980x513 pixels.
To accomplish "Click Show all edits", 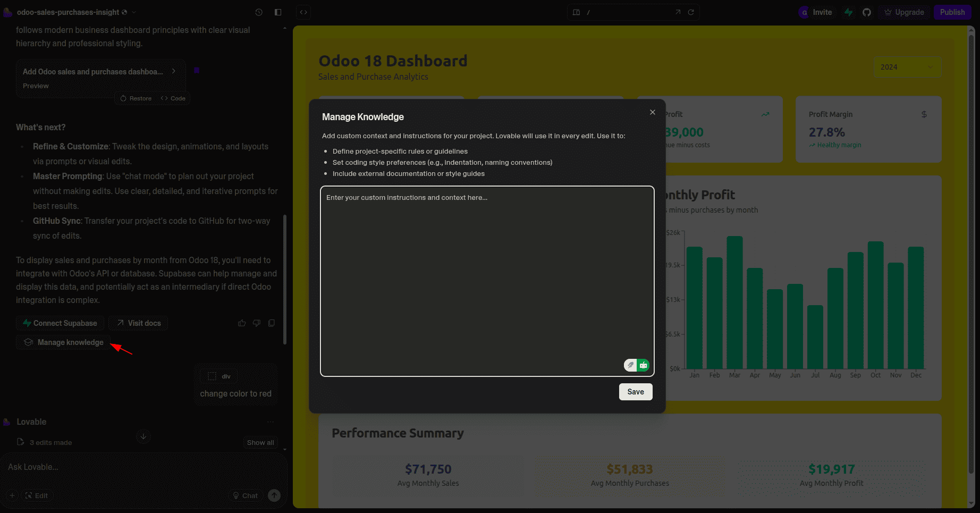I will pos(260,442).
